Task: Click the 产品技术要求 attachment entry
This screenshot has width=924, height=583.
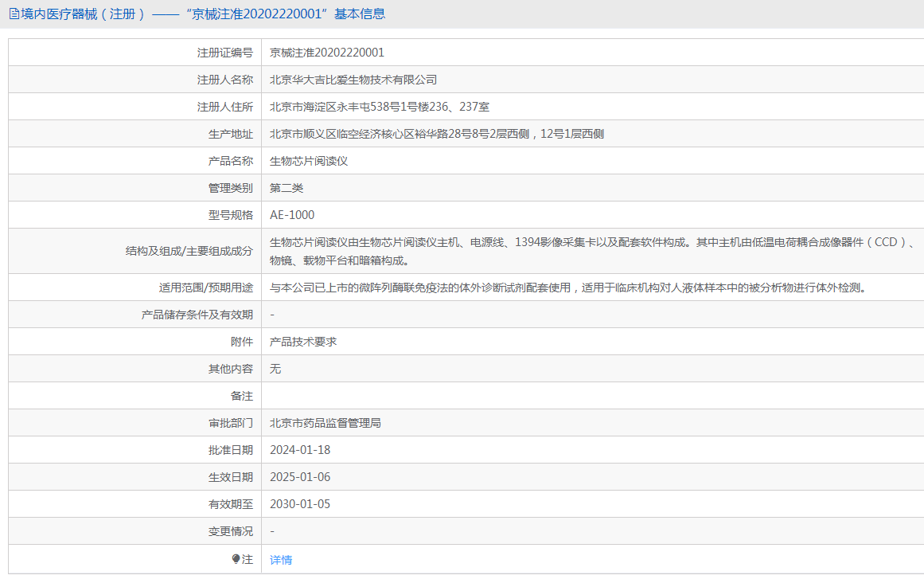Action: 303,342
